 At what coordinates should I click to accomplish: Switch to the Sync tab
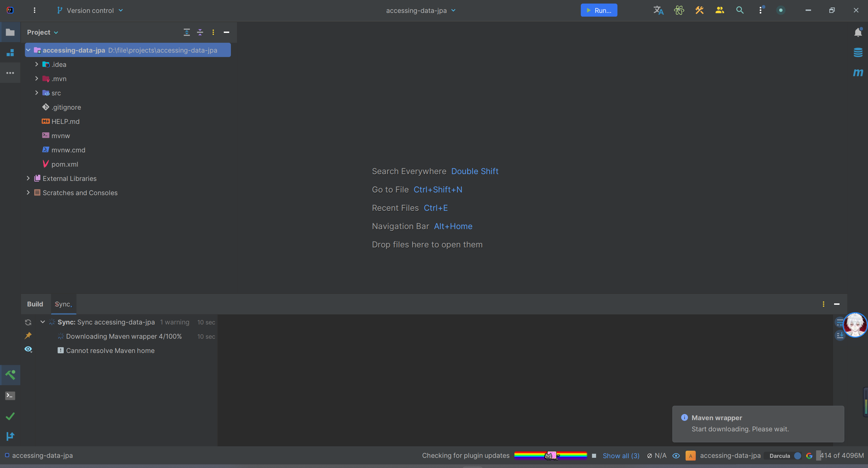coord(63,304)
